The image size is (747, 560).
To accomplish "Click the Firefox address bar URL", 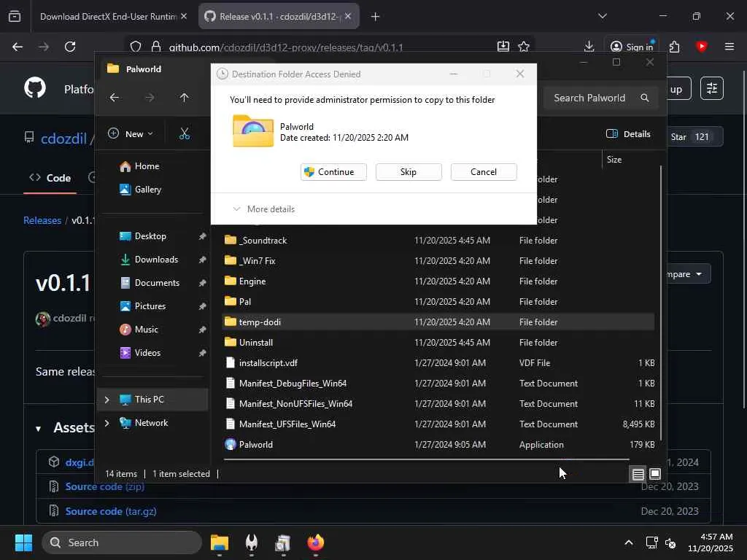I will 286,47.
